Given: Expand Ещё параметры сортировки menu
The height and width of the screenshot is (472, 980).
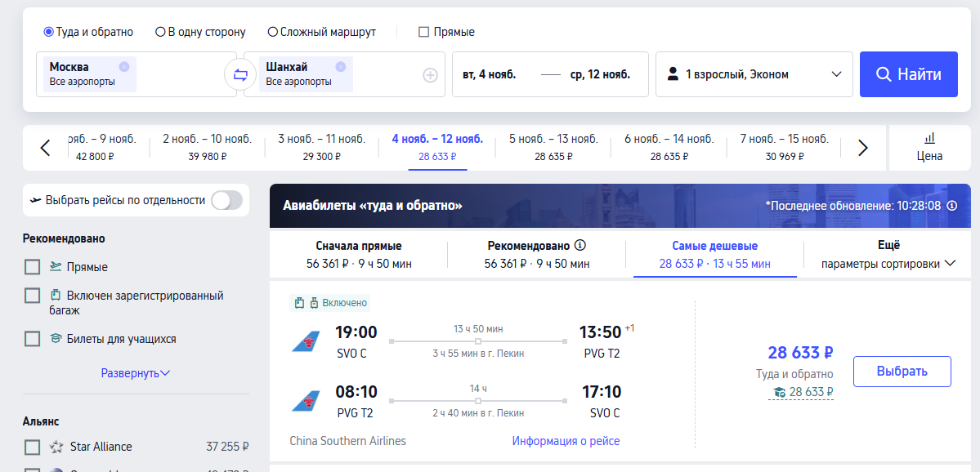Looking at the screenshot, I should click(x=888, y=255).
